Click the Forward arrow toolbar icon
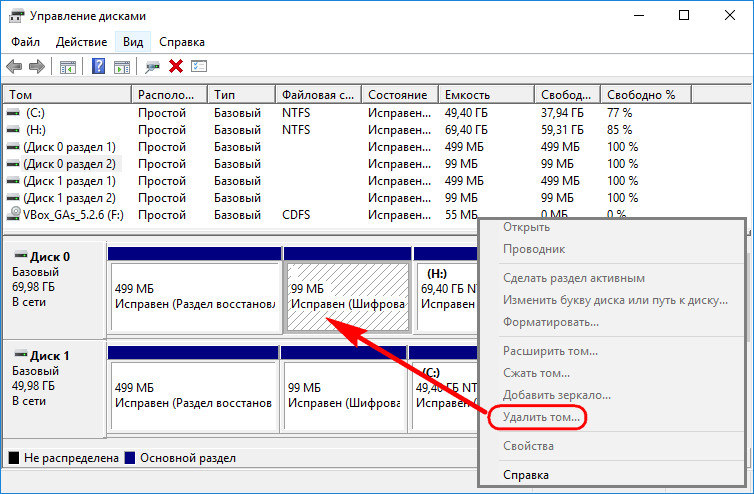Screen dimensions: 754x494 37,66
